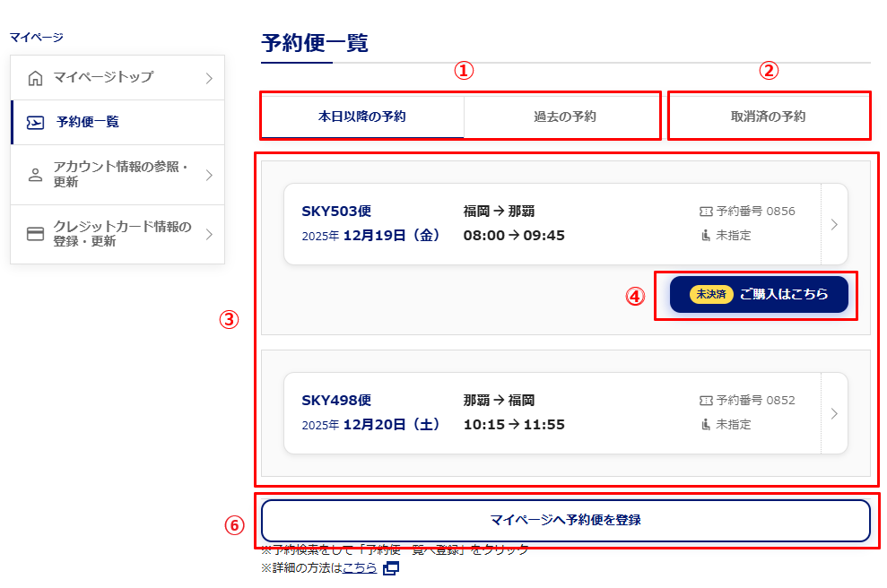Click the seat icon on SKY498便 card
The height and width of the screenshot is (588, 887).
coord(705,425)
